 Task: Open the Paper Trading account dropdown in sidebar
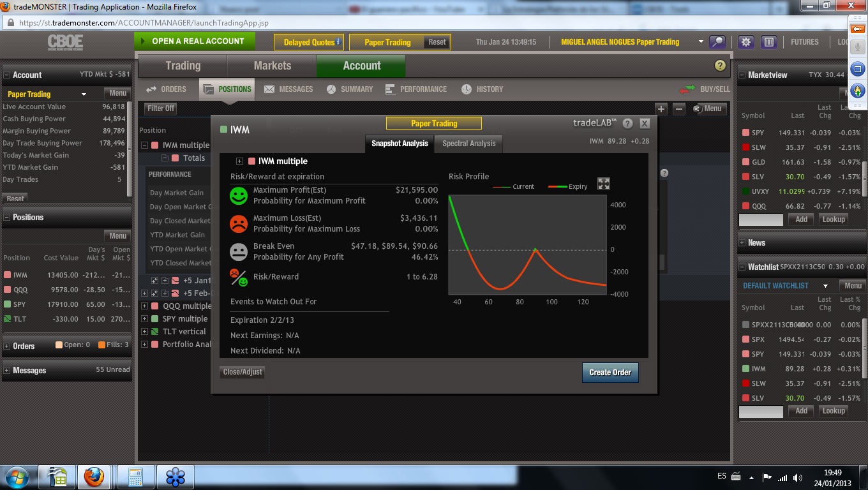84,94
